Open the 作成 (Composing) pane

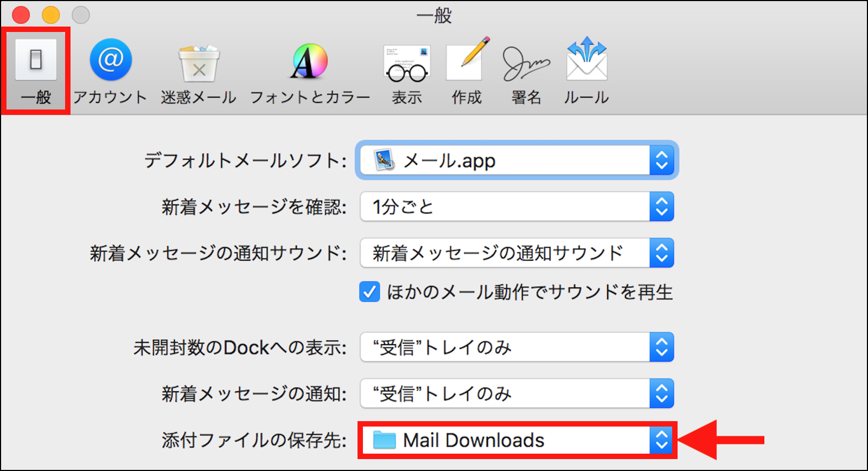coord(467,72)
